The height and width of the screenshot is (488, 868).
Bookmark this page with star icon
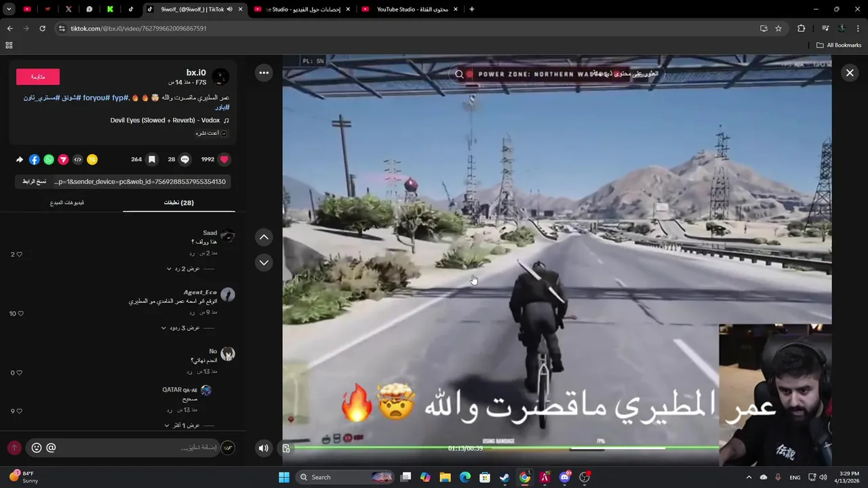tap(778, 28)
